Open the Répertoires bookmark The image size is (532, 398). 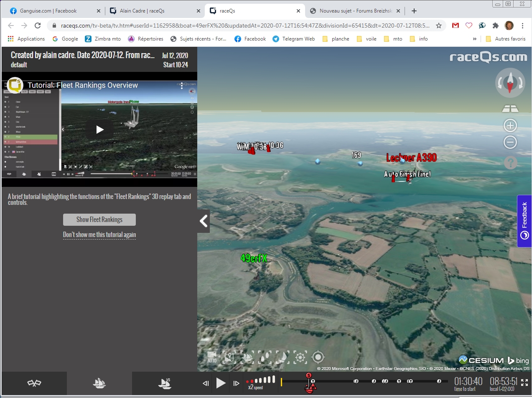pyautogui.click(x=145, y=39)
